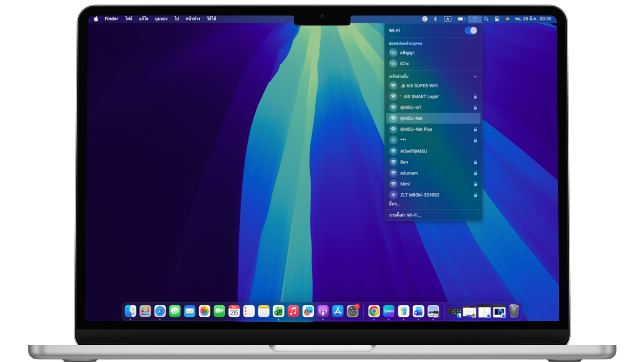Launch Google Chrome from the Dock
644x362 pixels.
click(374, 311)
